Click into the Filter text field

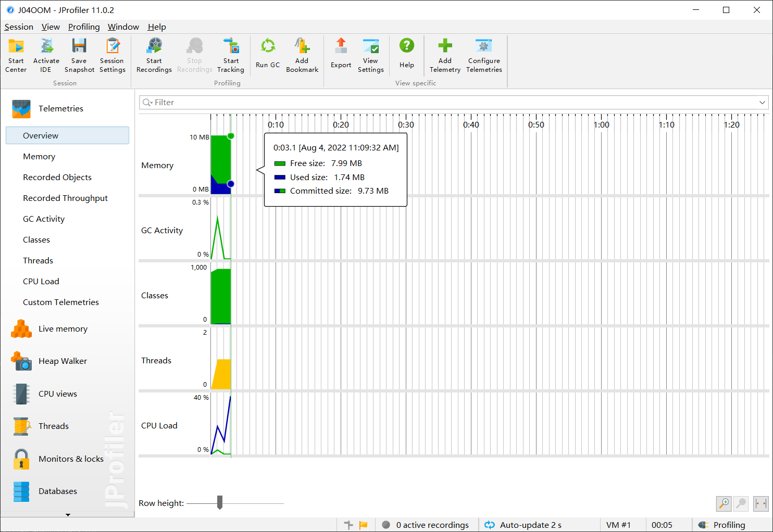[448, 103]
